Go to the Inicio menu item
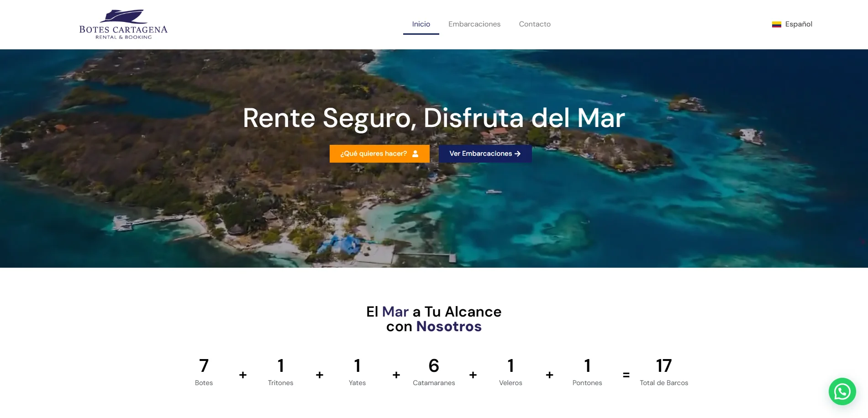868x418 pixels. 421,24
